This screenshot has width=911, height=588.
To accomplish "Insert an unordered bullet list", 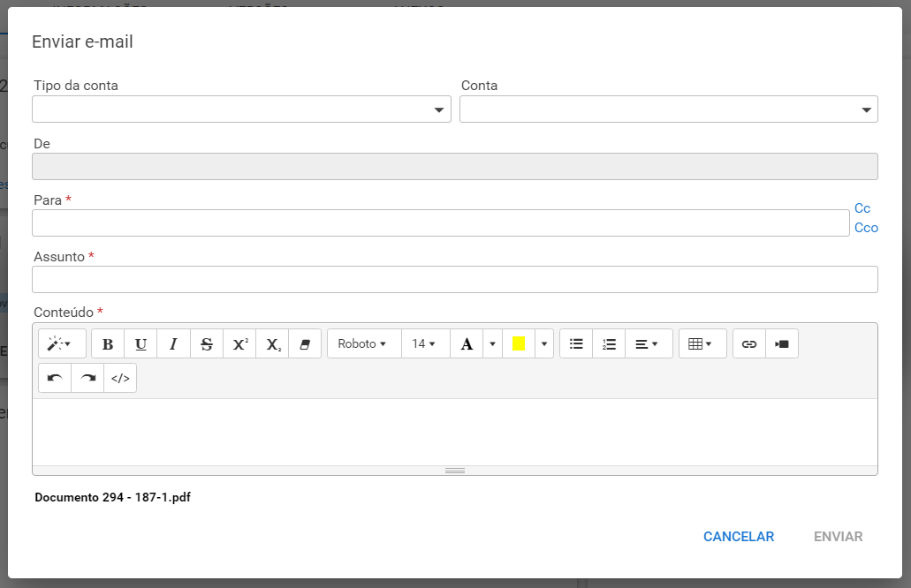I will click(576, 343).
